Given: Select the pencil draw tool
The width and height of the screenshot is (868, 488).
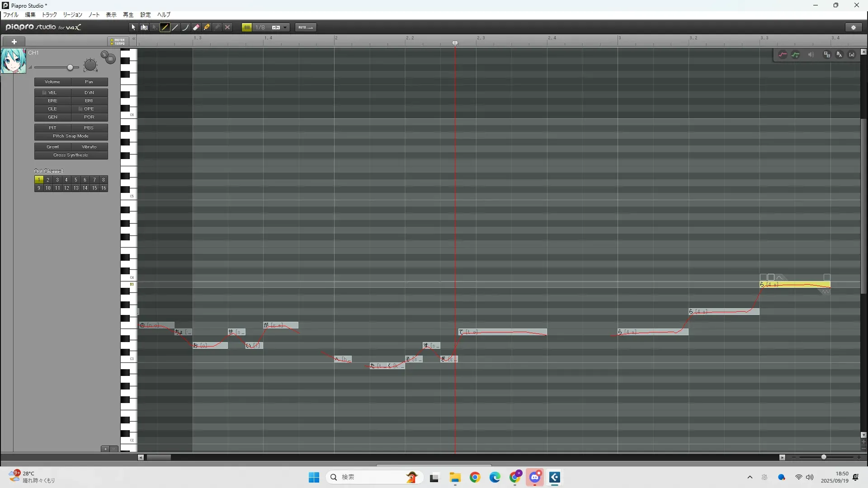Looking at the screenshot, I should (165, 28).
